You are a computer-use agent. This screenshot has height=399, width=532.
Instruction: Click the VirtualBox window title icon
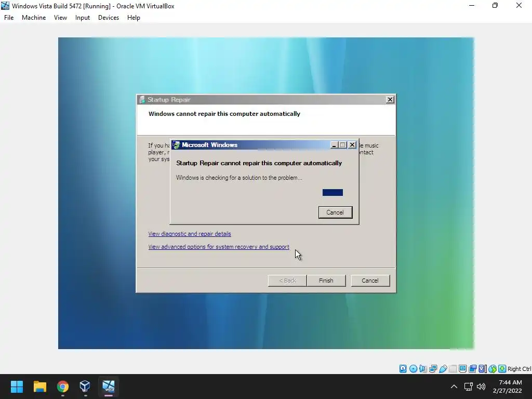pyautogui.click(x=5, y=6)
